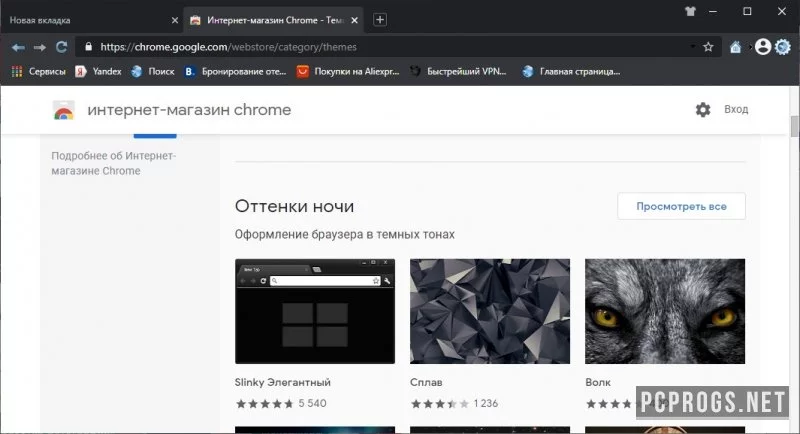Click the star rating of Сплав

[440, 403]
